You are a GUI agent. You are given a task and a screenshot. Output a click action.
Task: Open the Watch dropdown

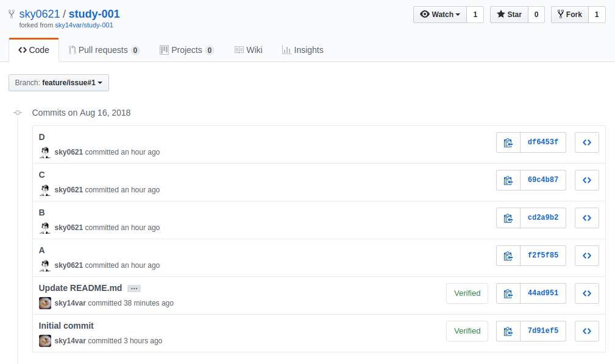point(440,15)
